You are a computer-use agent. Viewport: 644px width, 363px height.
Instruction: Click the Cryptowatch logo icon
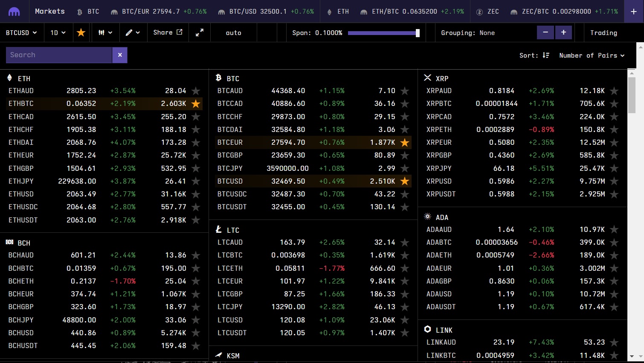14,12
